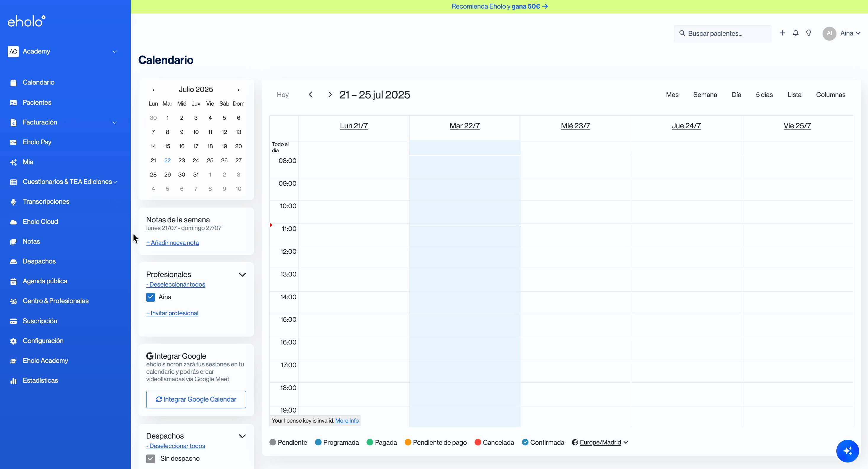Expand the Facturación sidebar submenu
The width and height of the screenshot is (868, 469).
pyautogui.click(x=115, y=122)
